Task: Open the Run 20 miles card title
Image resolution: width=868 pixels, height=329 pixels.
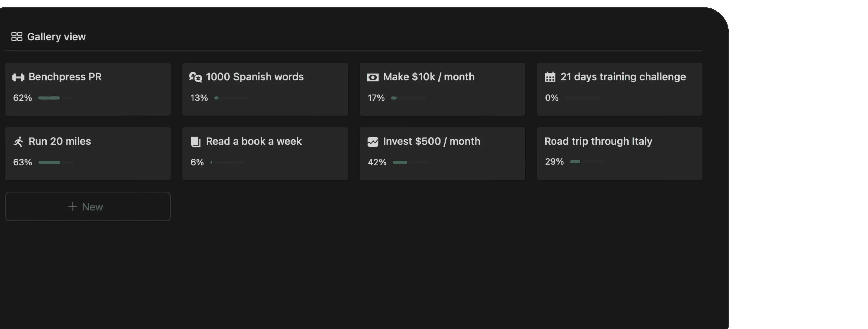Action: tap(60, 141)
